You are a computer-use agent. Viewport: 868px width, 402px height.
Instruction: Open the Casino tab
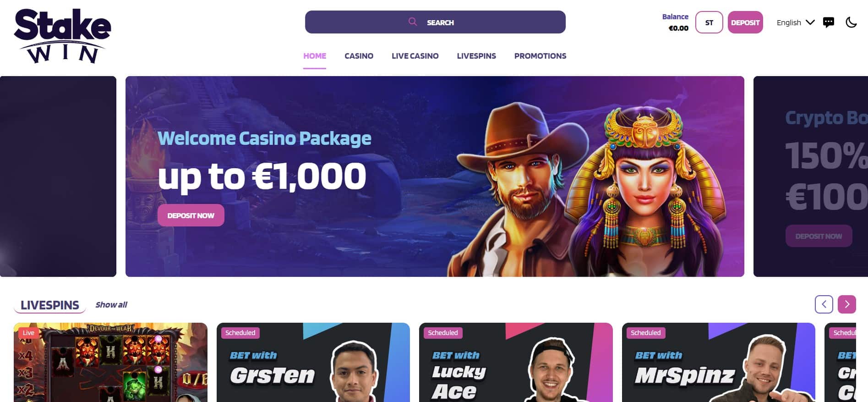pos(359,56)
